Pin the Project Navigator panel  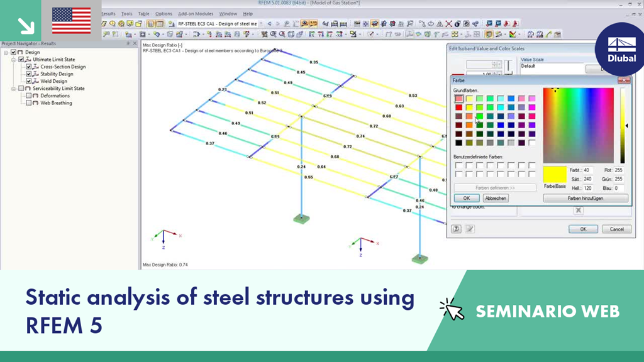point(128,43)
